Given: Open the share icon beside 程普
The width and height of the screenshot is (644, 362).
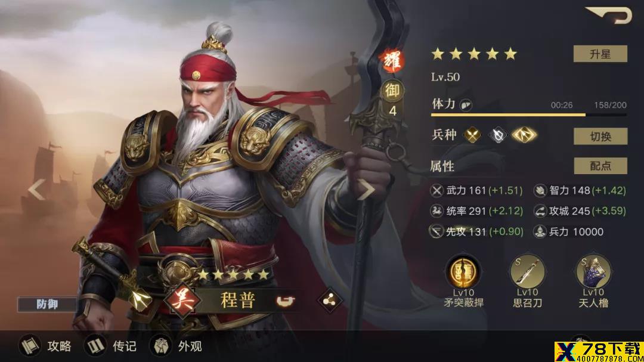Looking at the screenshot, I should (x=329, y=301).
